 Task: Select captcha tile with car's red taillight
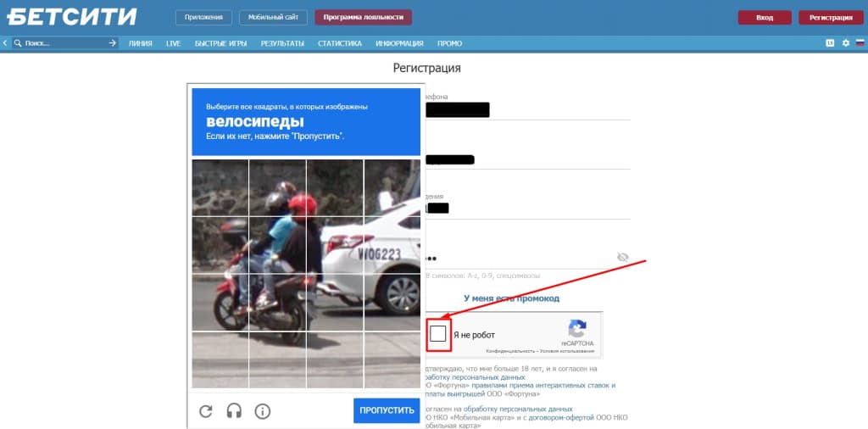tap(335, 246)
